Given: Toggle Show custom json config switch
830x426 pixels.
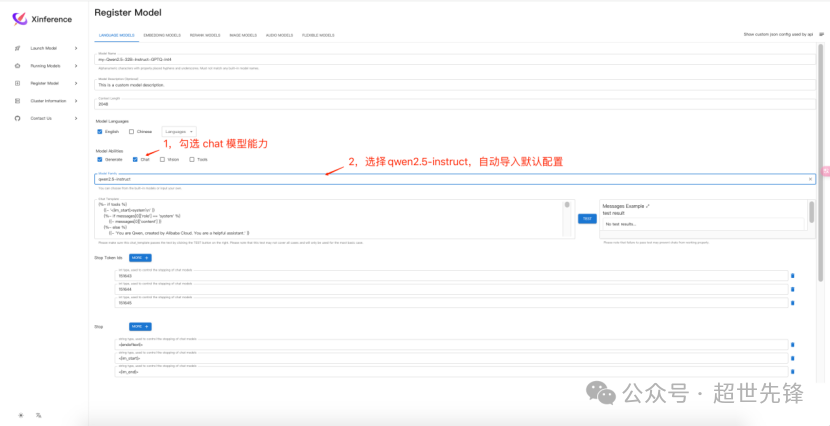Looking at the screenshot, I should click(x=822, y=34).
